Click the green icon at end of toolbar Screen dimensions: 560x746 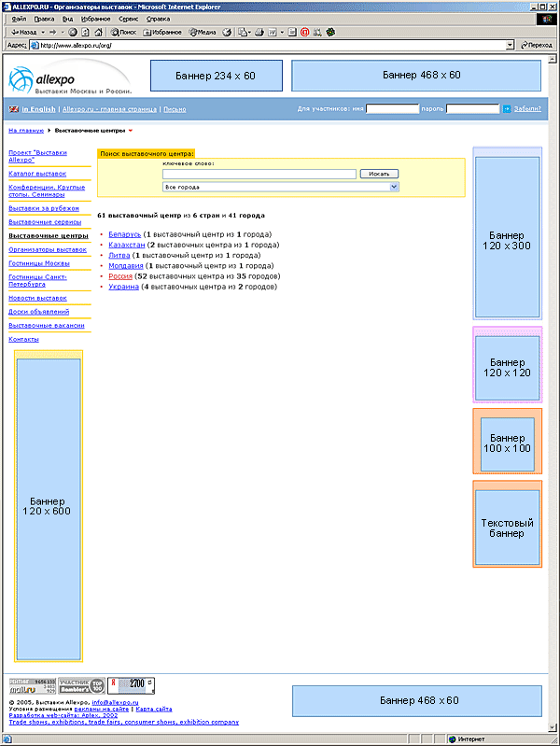[330, 33]
